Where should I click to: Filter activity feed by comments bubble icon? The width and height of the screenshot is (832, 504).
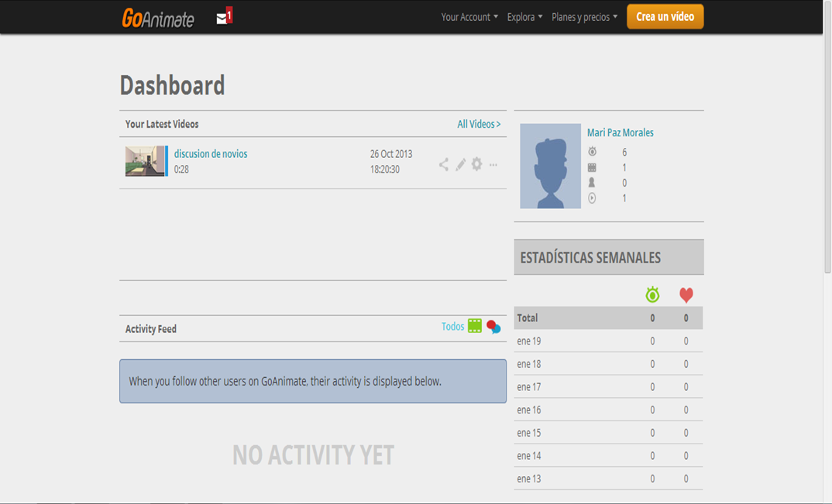(493, 327)
